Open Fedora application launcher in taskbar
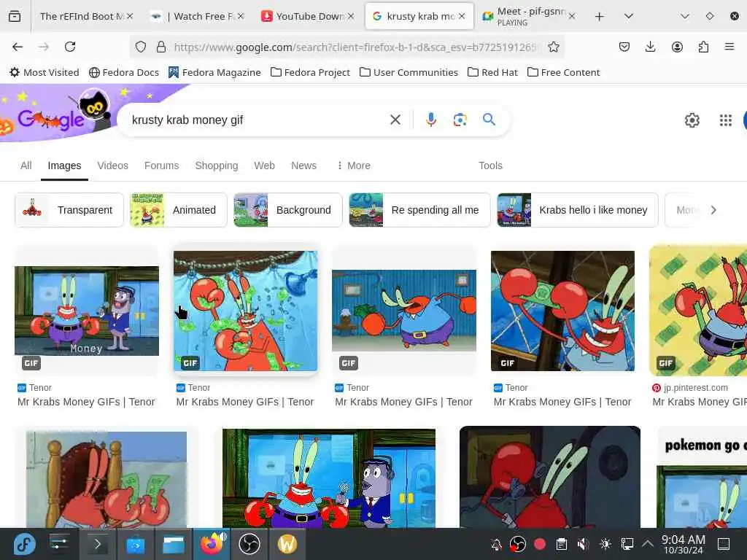Viewport: 747px width, 560px height. point(24,544)
